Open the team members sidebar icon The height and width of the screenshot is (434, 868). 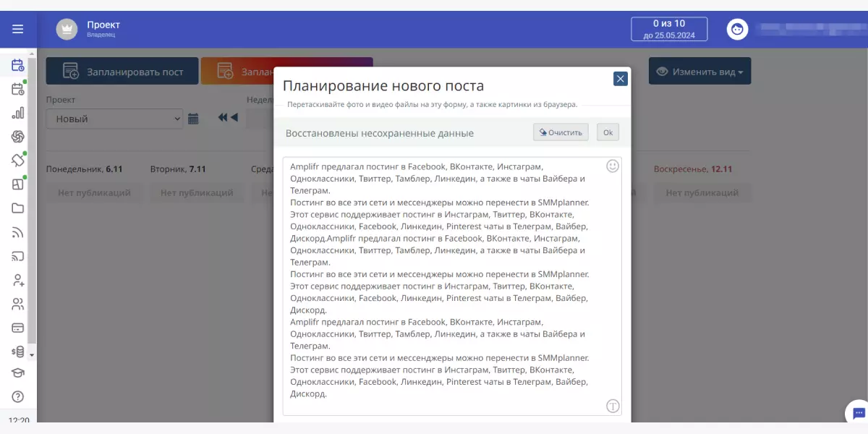pos(17,304)
